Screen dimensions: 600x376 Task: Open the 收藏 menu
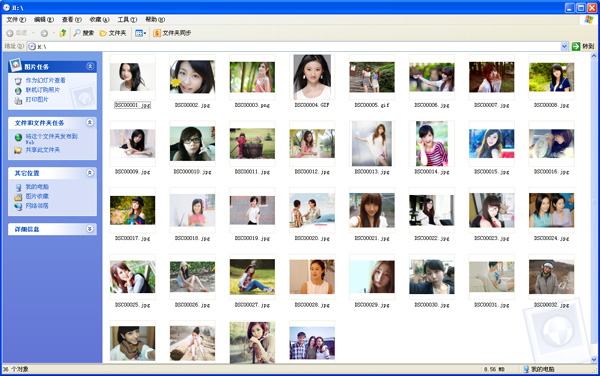99,20
